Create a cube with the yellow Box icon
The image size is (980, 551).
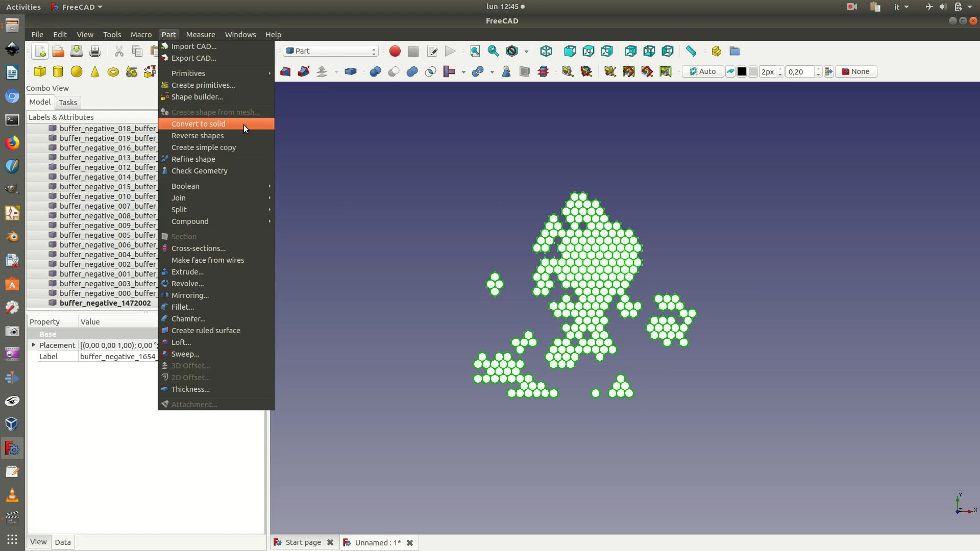pos(40,71)
